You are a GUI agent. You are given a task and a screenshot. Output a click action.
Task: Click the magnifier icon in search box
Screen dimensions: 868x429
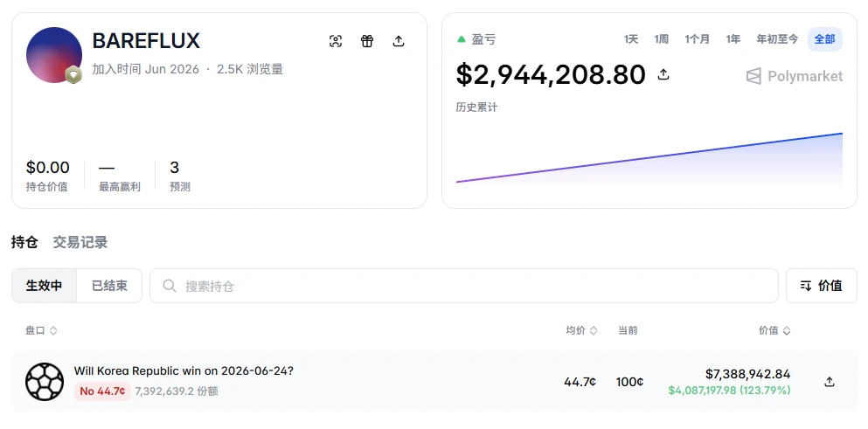(x=170, y=286)
